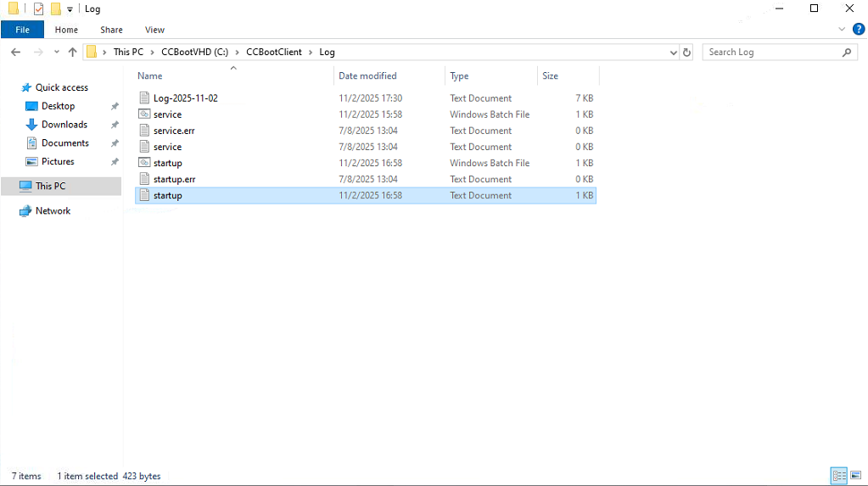Click the Search Log input box

point(772,52)
